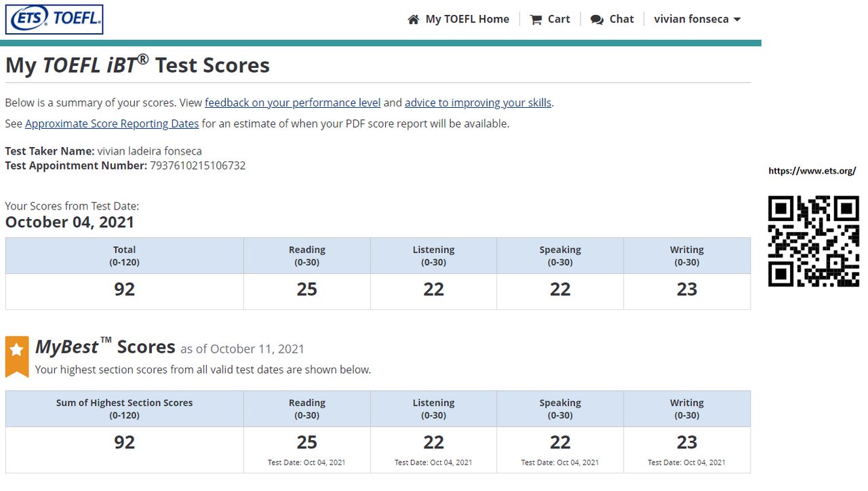Open the Cart page
The width and height of the screenshot is (868, 491).
click(558, 19)
